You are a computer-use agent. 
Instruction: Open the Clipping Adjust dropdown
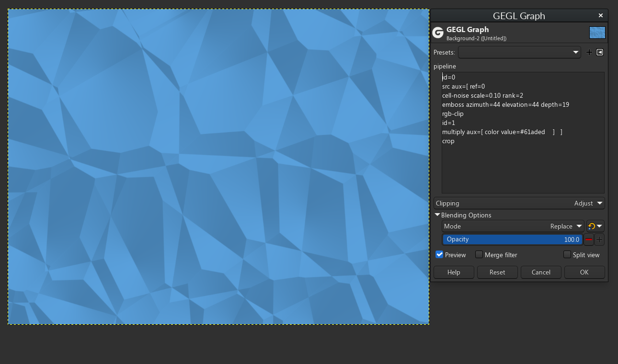(519, 203)
